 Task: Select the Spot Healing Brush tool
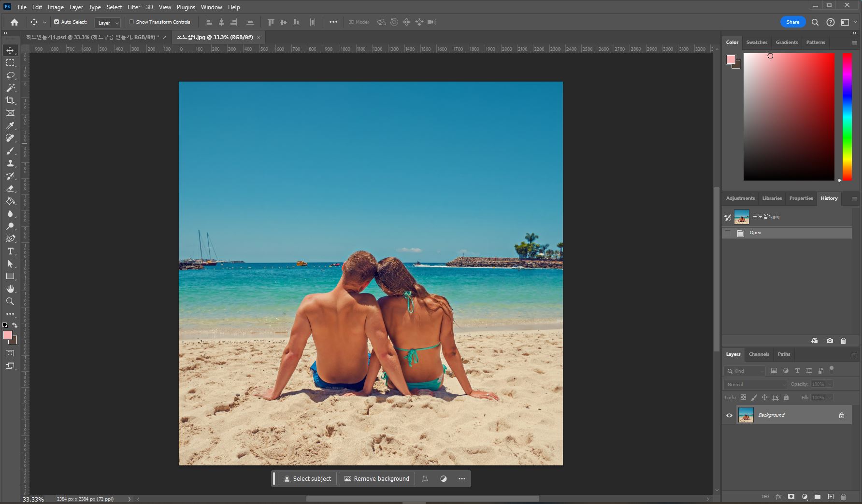(x=10, y=138)
